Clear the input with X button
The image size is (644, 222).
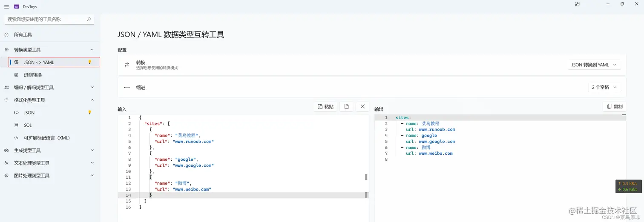click(x=362, y=106)
